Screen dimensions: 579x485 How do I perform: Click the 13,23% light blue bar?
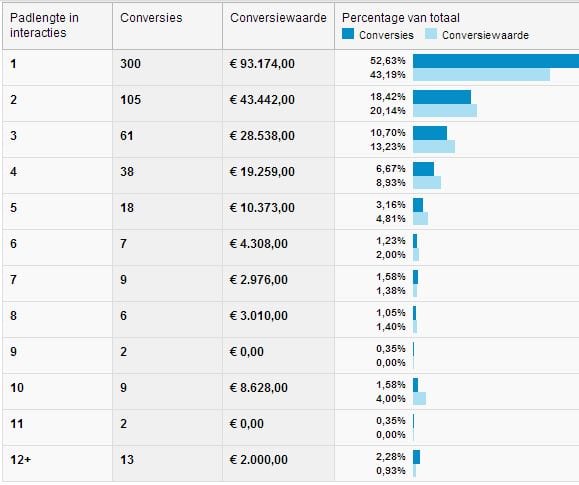click(x=434, y=147)
